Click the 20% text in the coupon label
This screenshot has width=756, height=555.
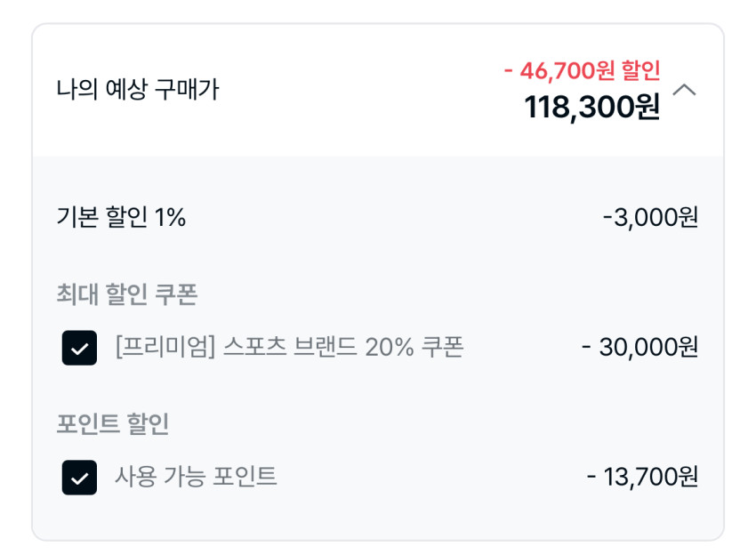point(390,347)
